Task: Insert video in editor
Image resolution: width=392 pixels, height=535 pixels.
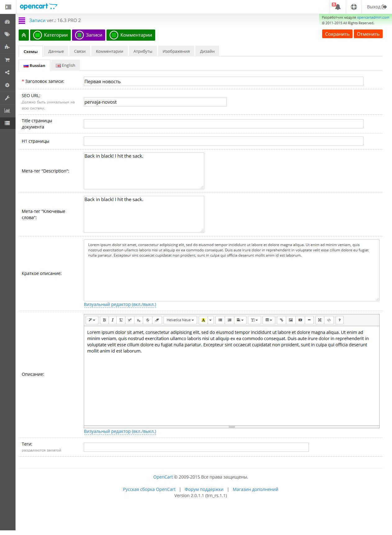Action: coord(300,320)
